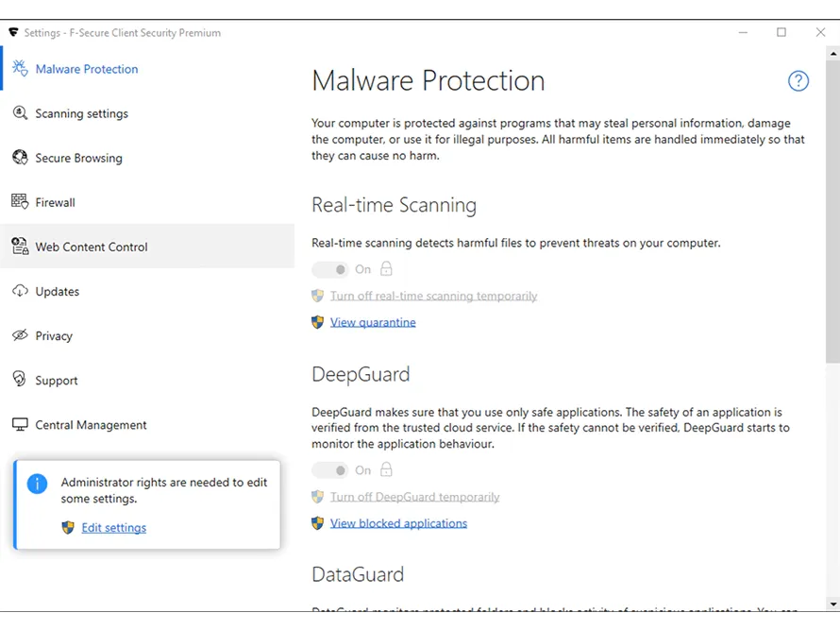This screenshot has width=840, height=630.
Task: Open the Scanning settings page
Action: 82,113
